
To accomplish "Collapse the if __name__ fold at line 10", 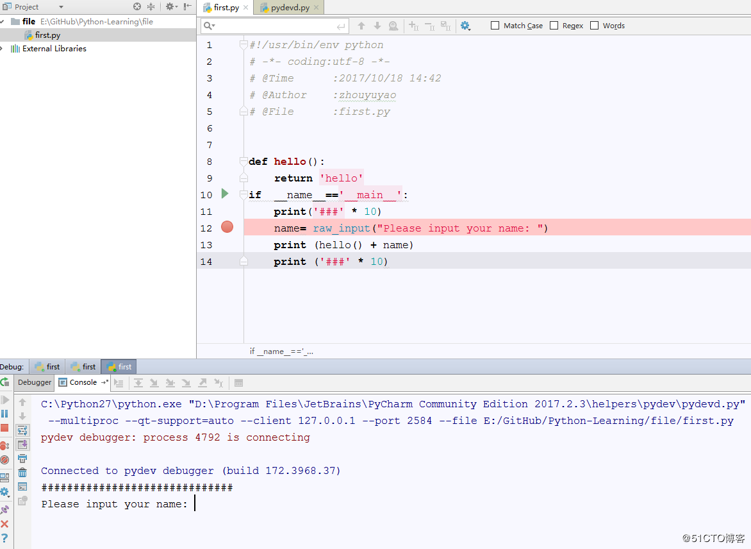I will (243, 194).
